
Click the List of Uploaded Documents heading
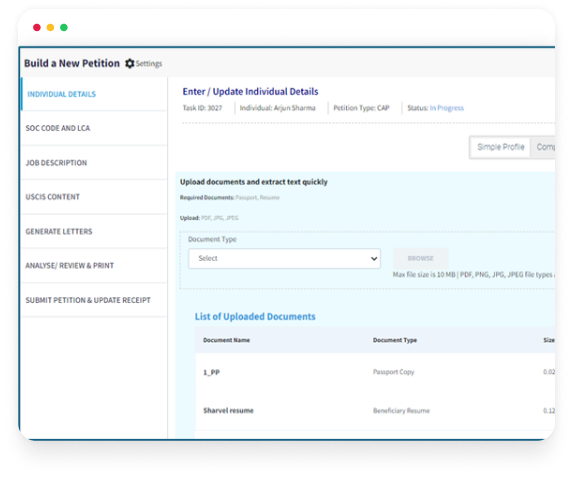(255, 317)
